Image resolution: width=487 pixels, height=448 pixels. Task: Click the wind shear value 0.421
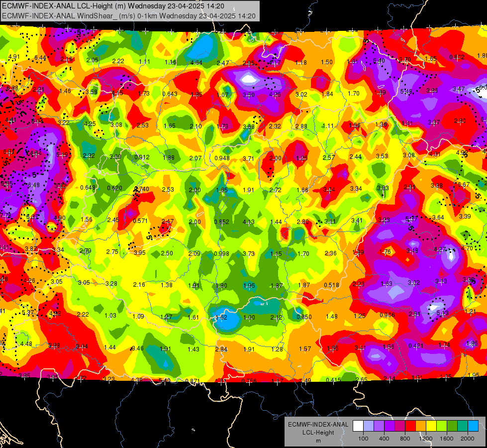pyautogui.click(x=416, y=346)
